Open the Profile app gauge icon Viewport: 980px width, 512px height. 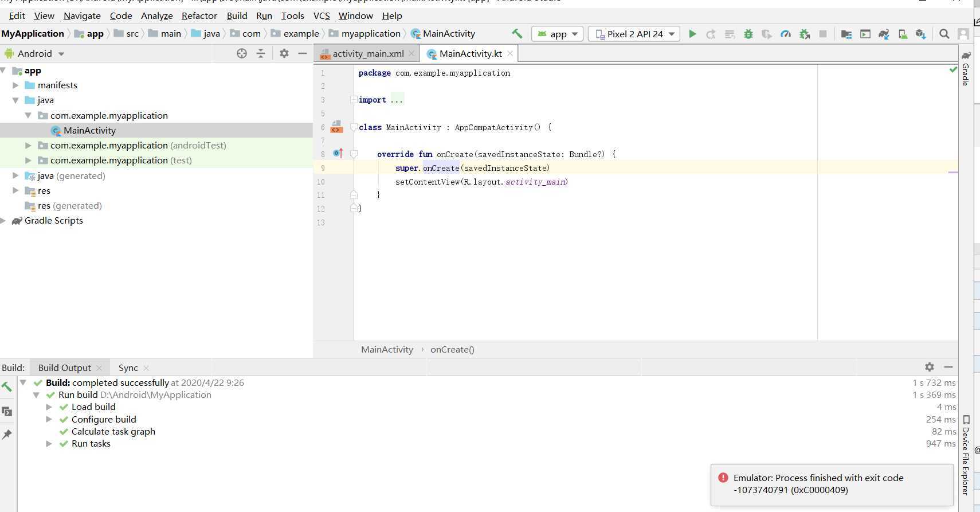(x=786, y=34)
